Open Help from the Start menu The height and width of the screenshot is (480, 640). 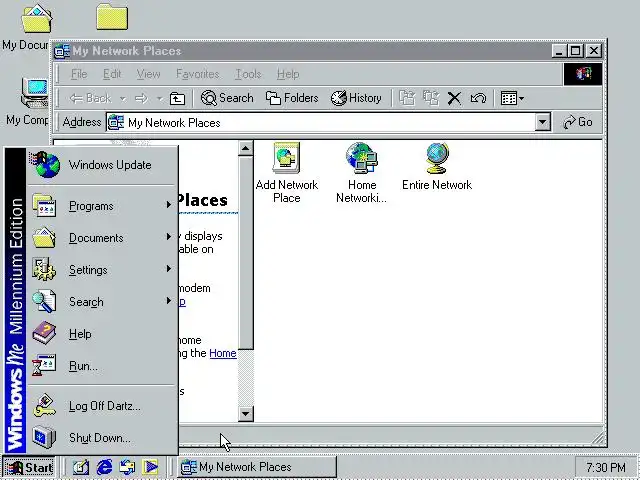pos(102,333)
